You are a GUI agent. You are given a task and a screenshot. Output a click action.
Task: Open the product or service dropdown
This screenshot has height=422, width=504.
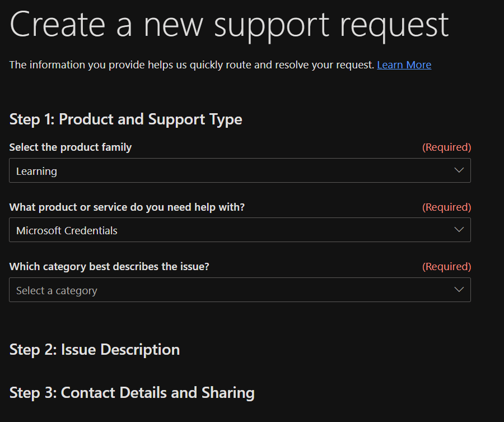[x=240, y=230]
